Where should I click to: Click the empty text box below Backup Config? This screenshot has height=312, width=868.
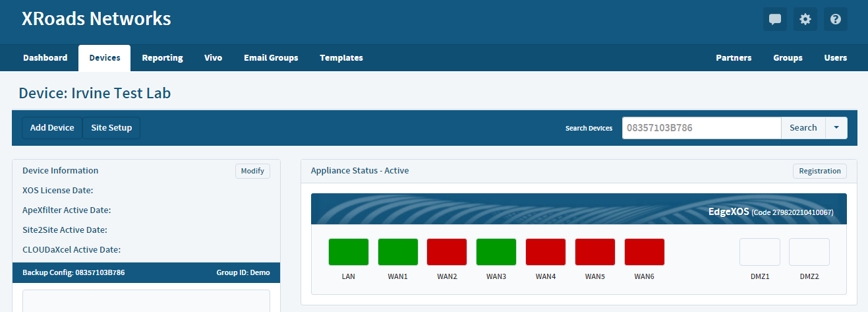coord(146,301)
